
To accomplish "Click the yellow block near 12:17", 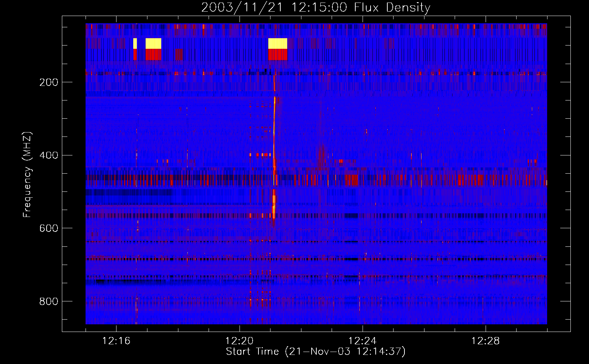I will tap(153, 43).
